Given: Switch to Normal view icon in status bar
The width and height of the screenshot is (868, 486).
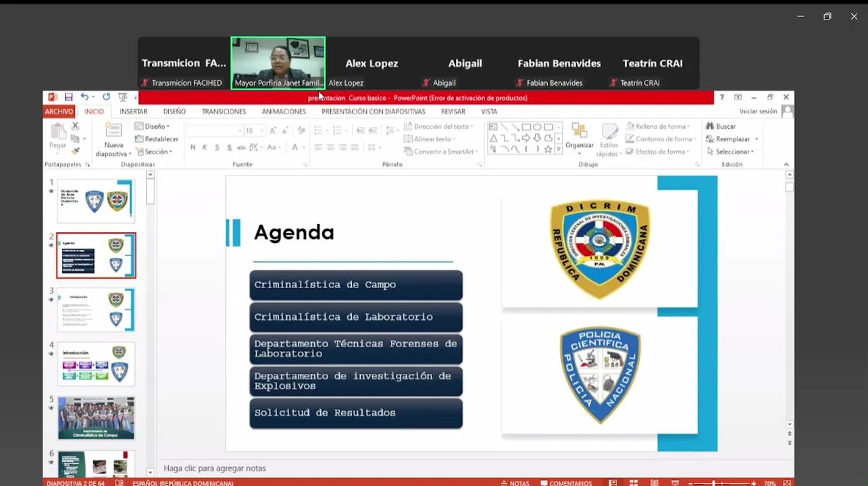Looking at the screenshot, I should click(613, 483).
